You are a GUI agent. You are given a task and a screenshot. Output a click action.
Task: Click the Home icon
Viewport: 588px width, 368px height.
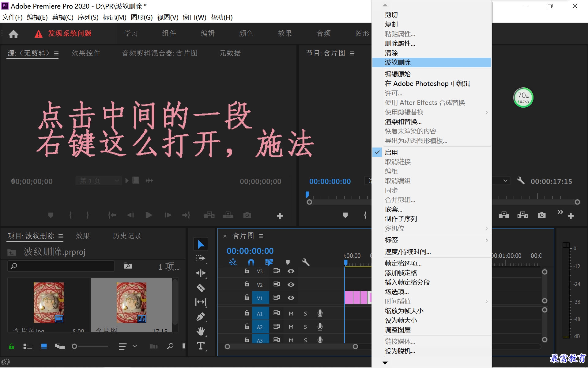[x=13, y=34]
